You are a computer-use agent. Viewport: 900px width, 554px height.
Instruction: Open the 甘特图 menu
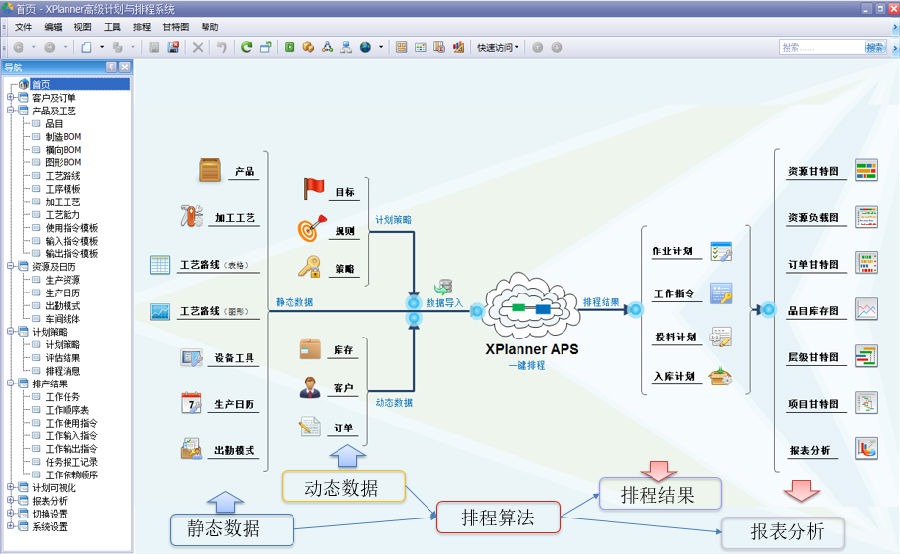(175, 27)
